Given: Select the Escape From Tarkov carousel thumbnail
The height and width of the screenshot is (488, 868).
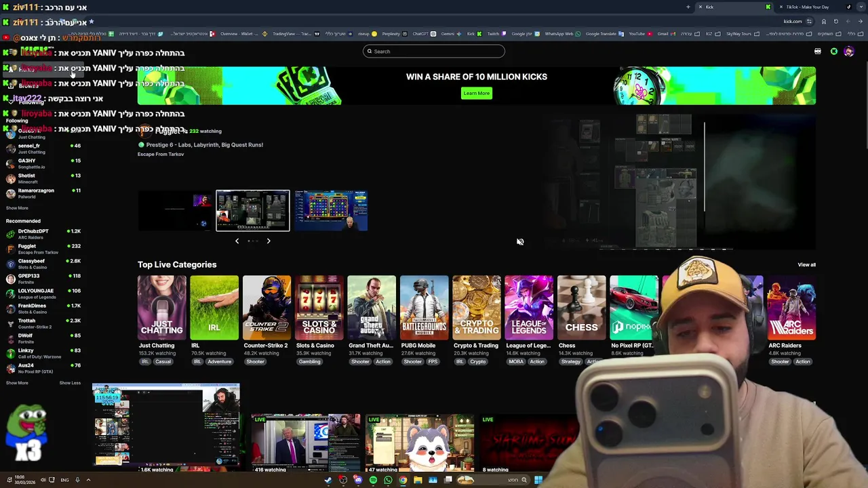Looking at the screenshot, I should pos(253,211).
